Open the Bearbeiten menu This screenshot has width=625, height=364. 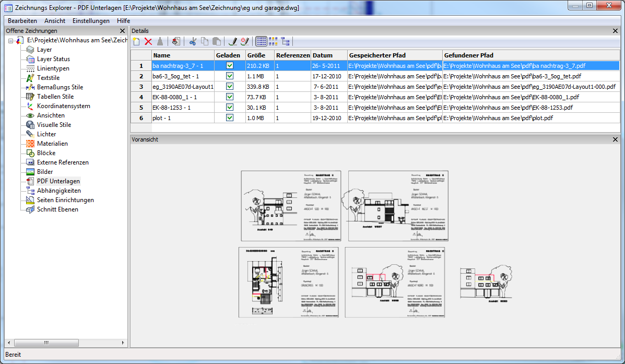(x=22, y=21)
